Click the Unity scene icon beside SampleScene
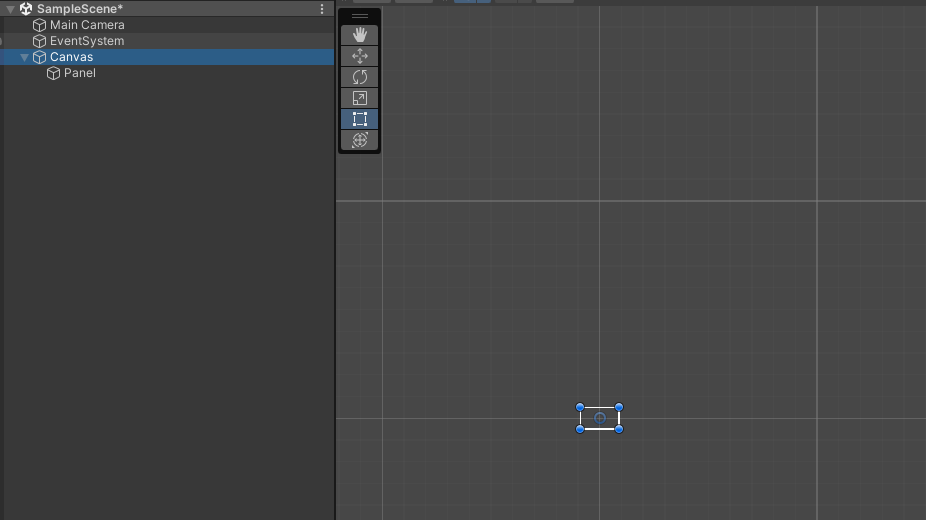Screen dimensions: 926x520 (x=26, y=9)
